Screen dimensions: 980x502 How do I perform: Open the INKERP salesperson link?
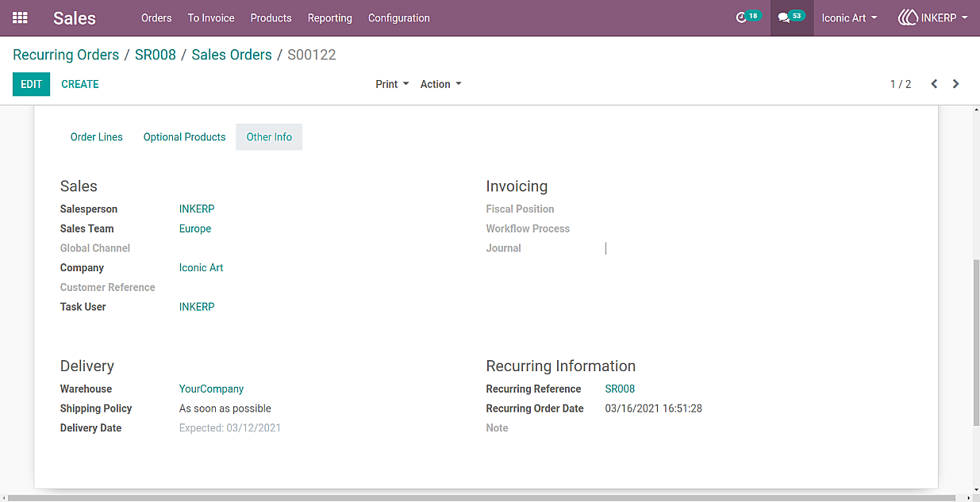[197, 209]
